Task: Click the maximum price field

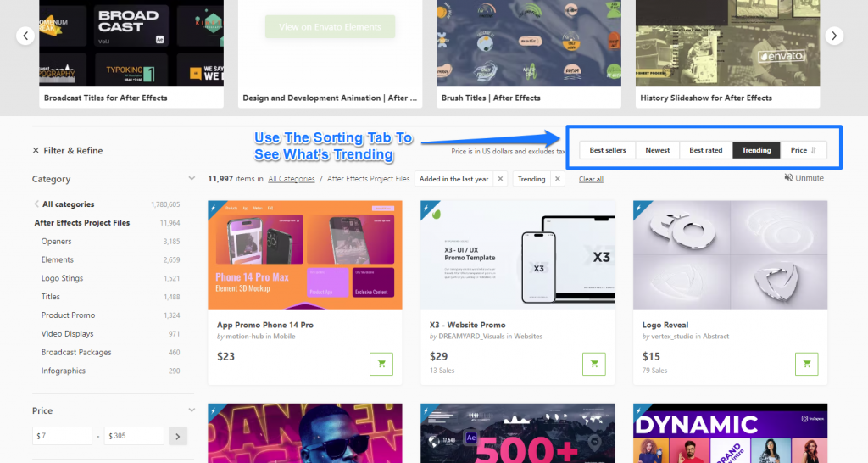Action: click(134, 437)
